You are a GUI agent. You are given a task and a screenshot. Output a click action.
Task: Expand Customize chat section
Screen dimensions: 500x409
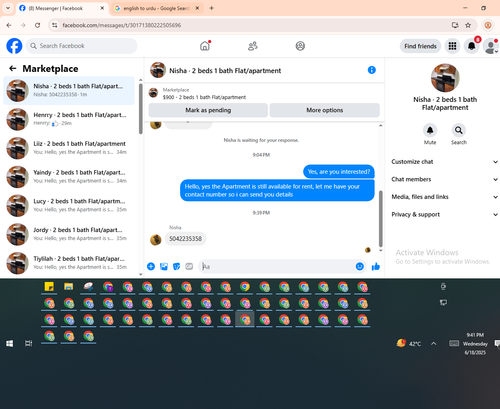(444, 162)
